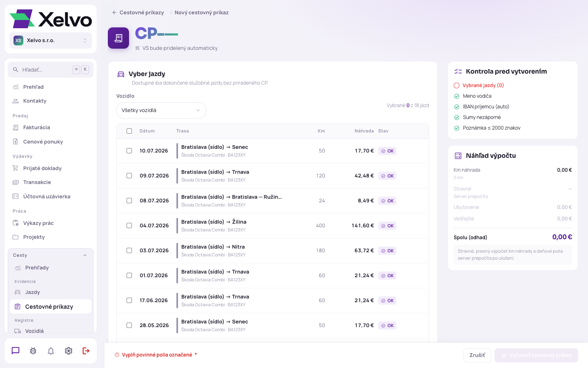Viewport: 588px width, 368px height.
Task: Click the Km column header
Action: (x=321, y=131)
